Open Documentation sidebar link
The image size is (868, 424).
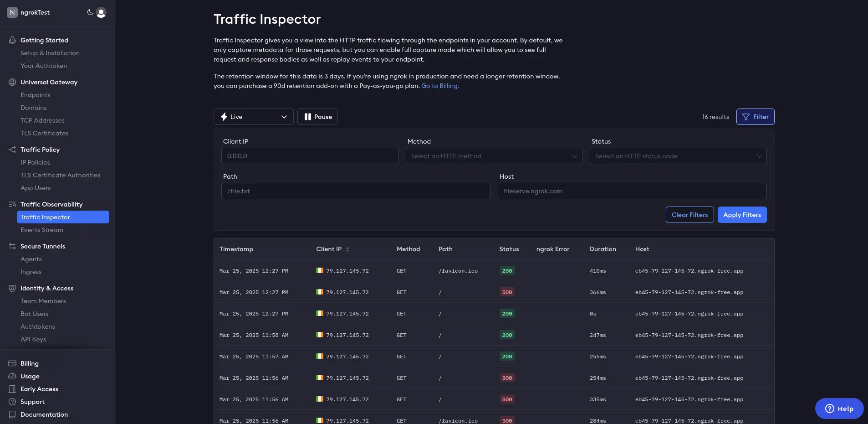(44, 414)
